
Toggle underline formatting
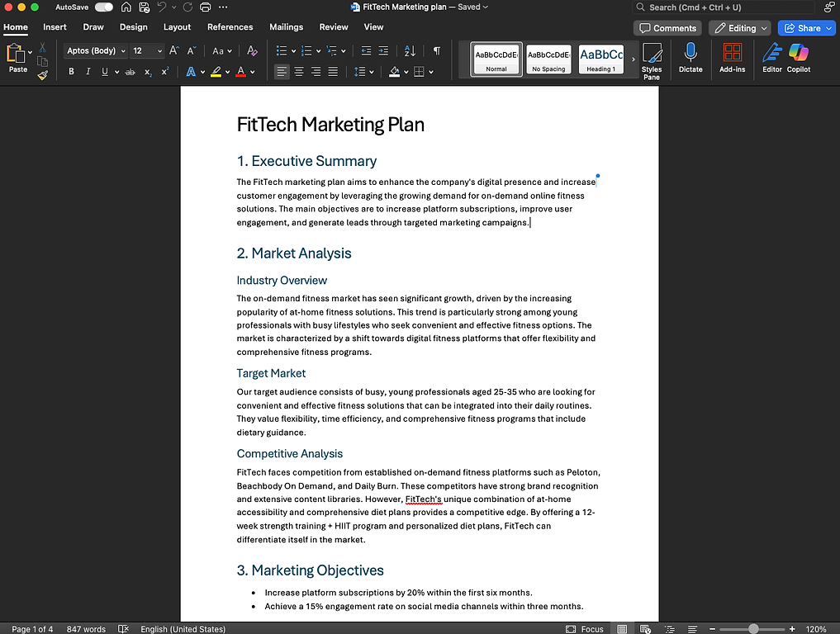(x=105, y=71)
